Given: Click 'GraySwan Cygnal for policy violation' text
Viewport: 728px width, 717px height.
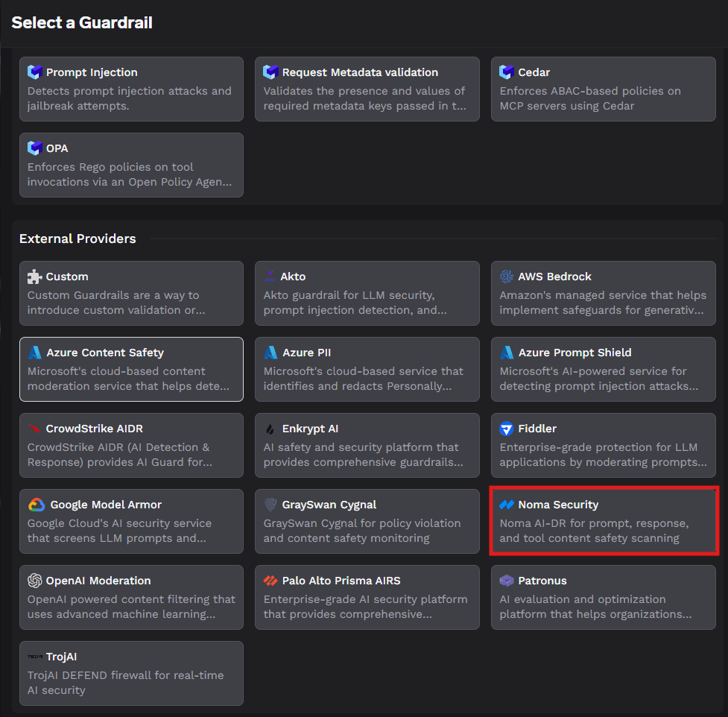Looking at the screenshot, I should point(362,531).
